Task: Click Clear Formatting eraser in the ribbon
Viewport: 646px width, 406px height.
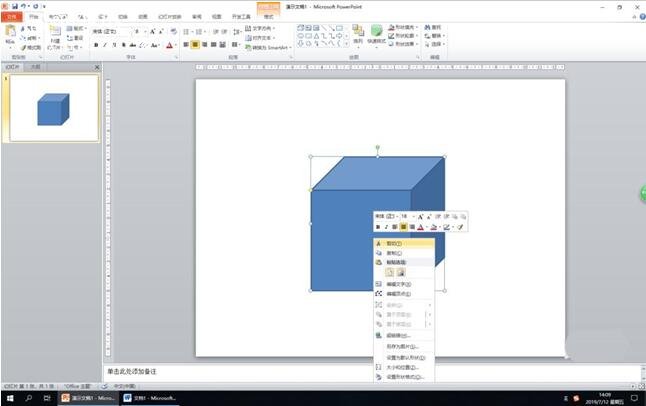Action: (173, 31)
